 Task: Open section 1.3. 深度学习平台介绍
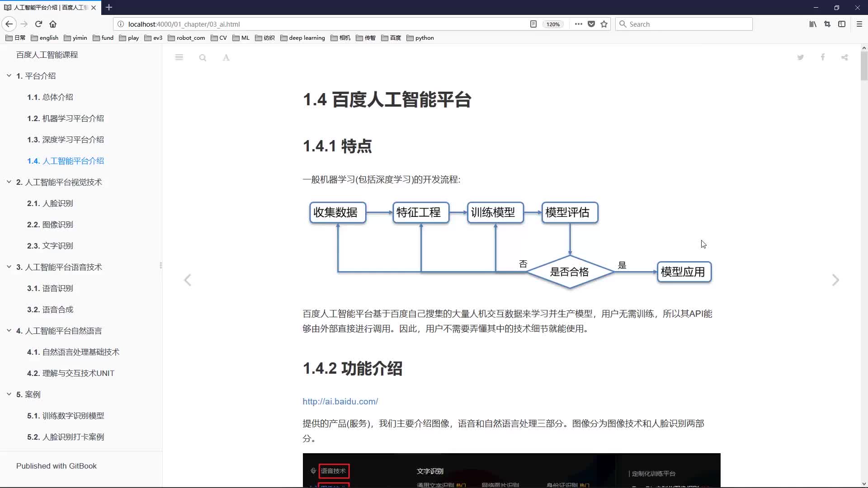point(66,140)
